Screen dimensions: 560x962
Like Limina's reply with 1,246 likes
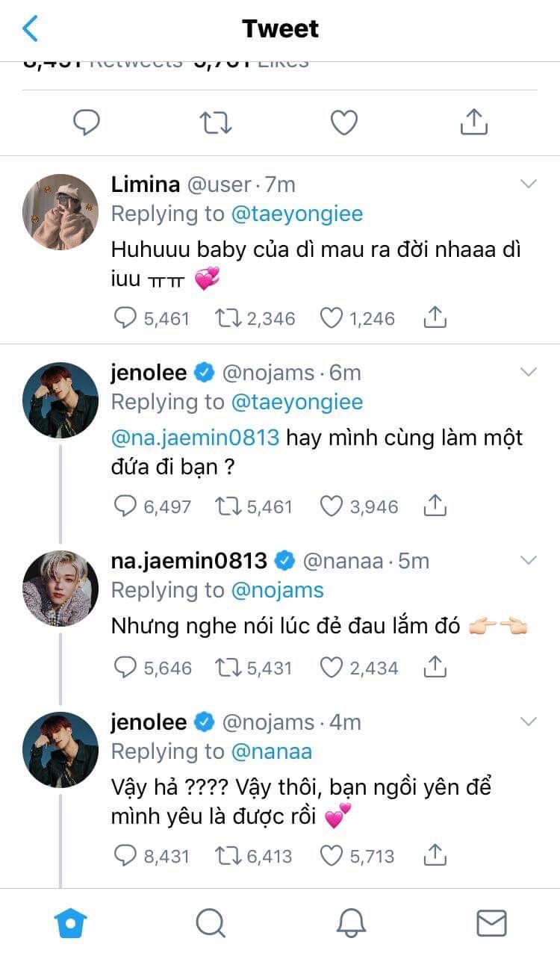click(332, 318)
